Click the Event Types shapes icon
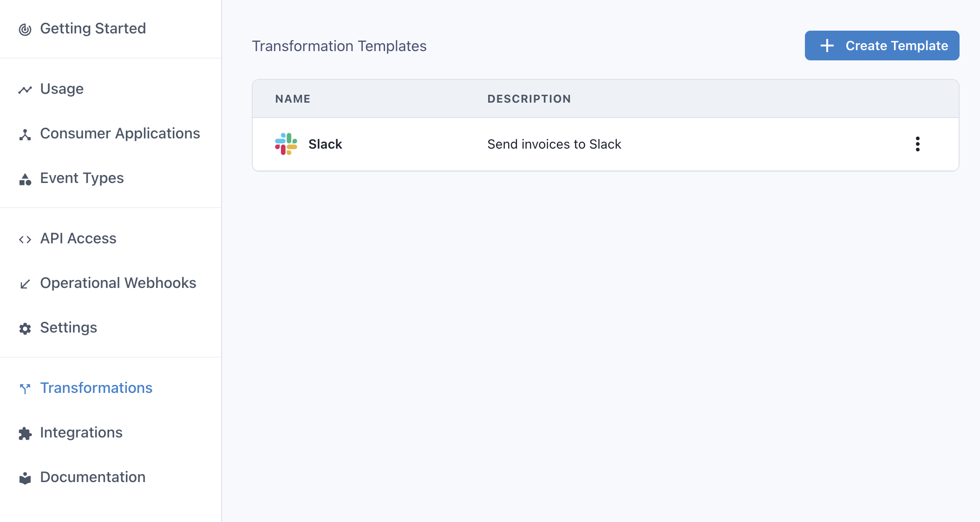 click(x=25, y=179)
